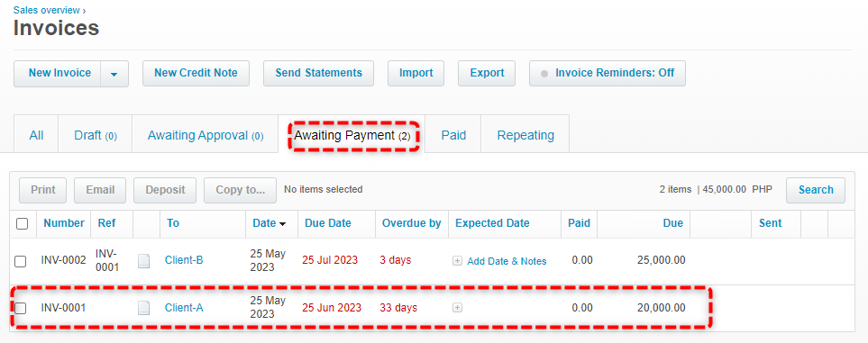Open the Awaiting Approval (0) tab
868x343 pixels.
click(205, 135)
